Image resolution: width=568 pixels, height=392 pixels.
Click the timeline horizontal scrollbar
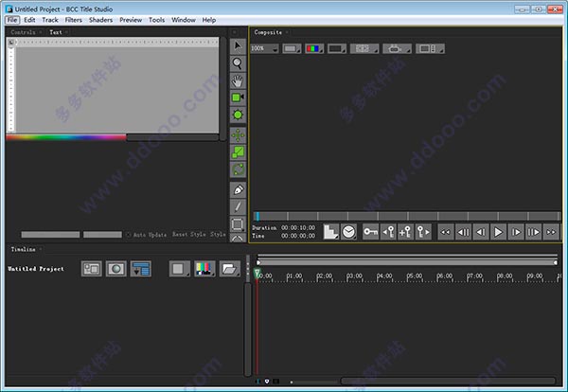click(x=448, y=381)
